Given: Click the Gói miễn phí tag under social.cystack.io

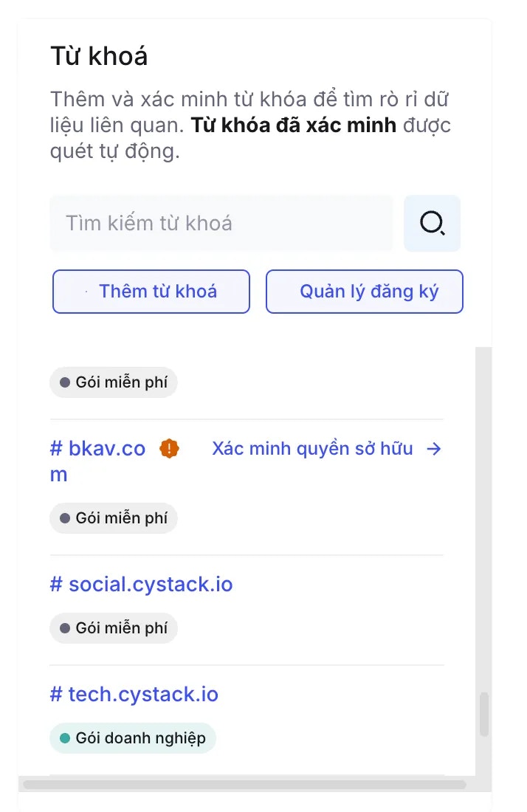Looking at the screenshot, I should point(113,628).
